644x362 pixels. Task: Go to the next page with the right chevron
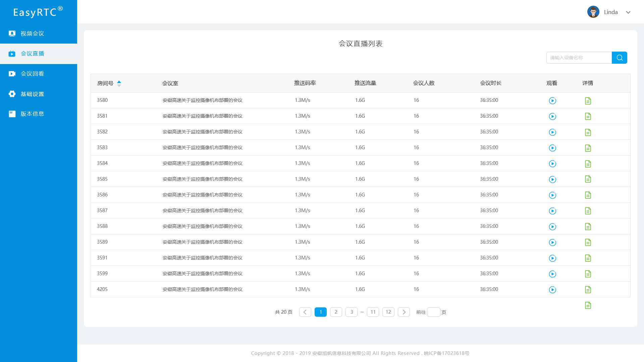pyautogui.click(x=404, y=312)
